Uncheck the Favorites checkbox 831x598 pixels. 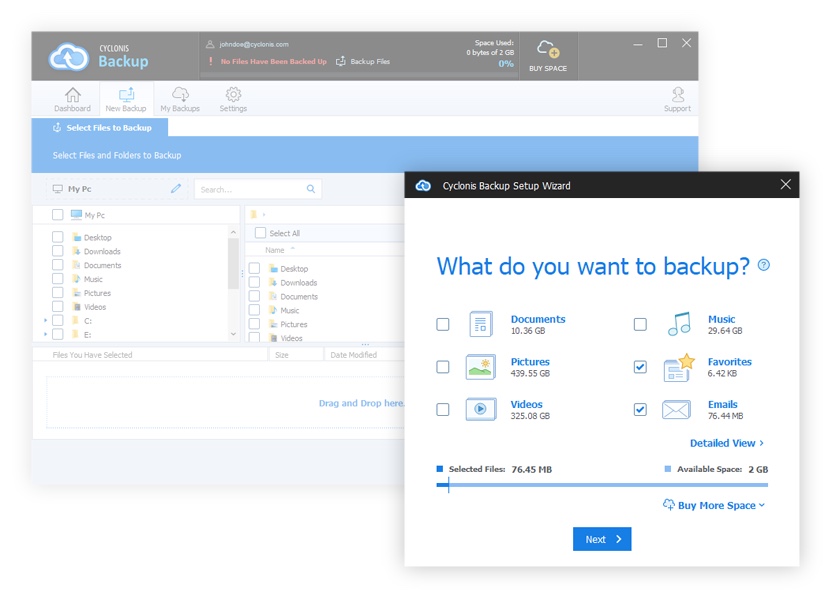pyautogui.click(x=640, y=367)
